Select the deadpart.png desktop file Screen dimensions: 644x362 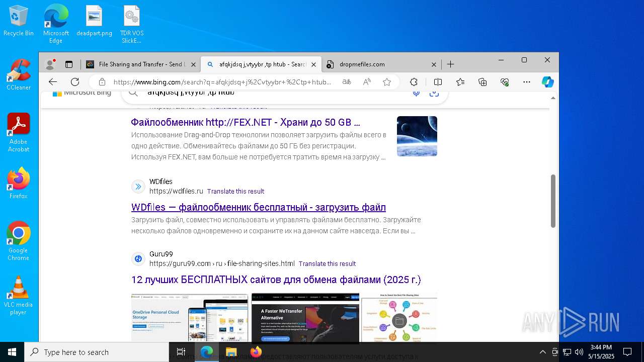click(94, 21)
